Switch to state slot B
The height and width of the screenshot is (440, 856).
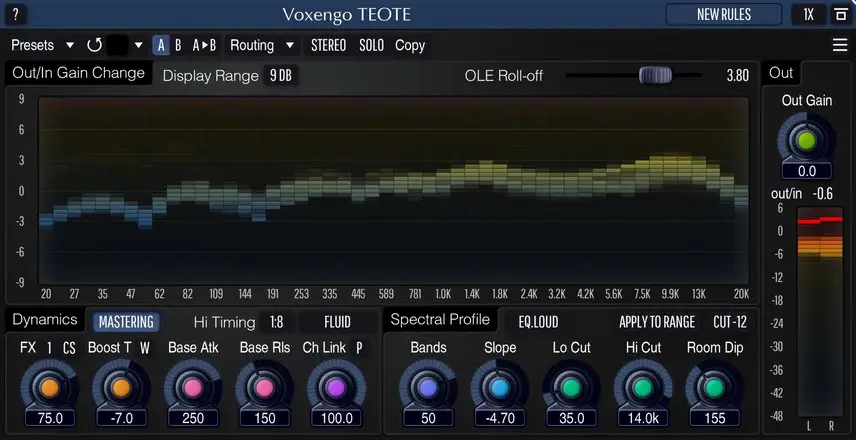[178, 45]
